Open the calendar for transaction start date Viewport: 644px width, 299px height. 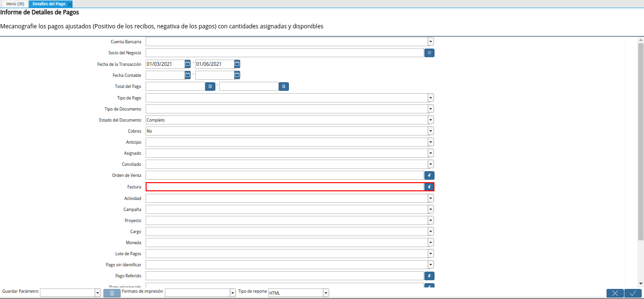187,63
